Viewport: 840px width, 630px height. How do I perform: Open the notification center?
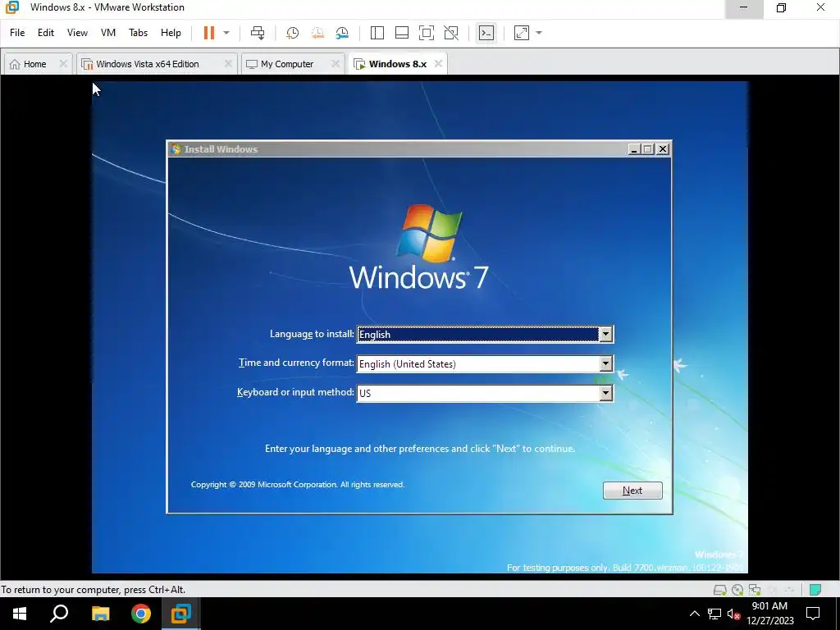(813, 614)
